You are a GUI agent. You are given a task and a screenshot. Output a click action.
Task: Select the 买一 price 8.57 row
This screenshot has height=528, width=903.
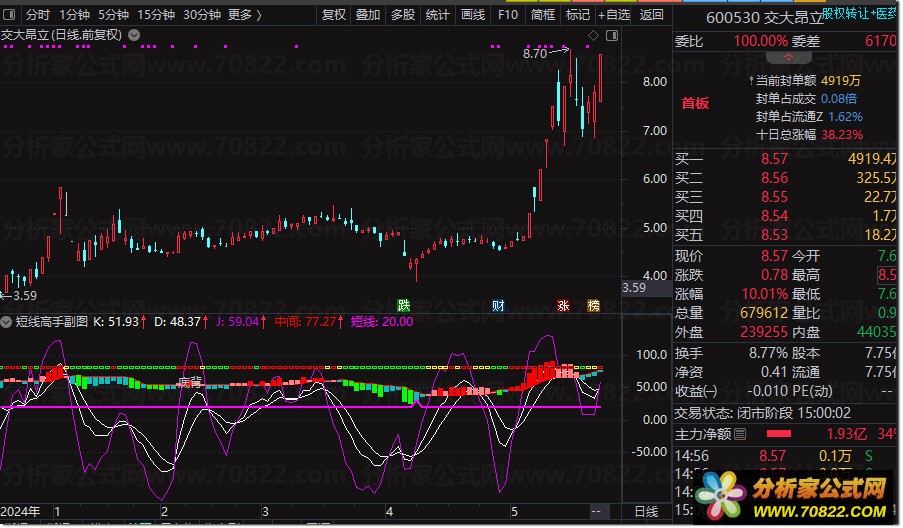coord(786,159)
